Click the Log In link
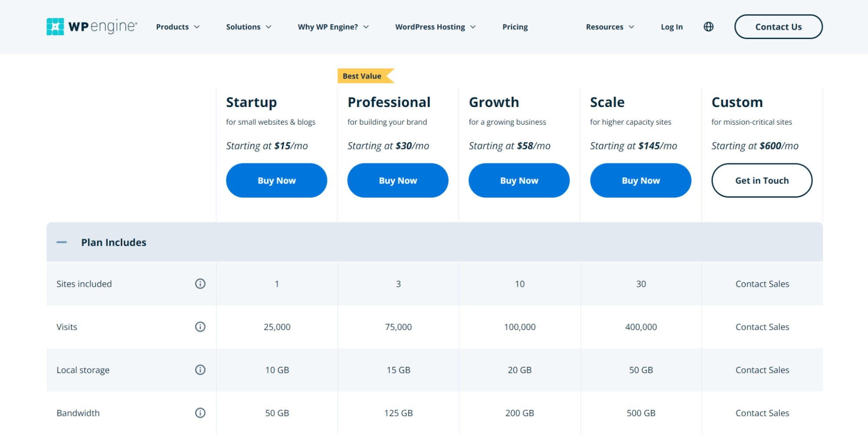This screenshot has width=868, height=435. (x=671, y=27)
